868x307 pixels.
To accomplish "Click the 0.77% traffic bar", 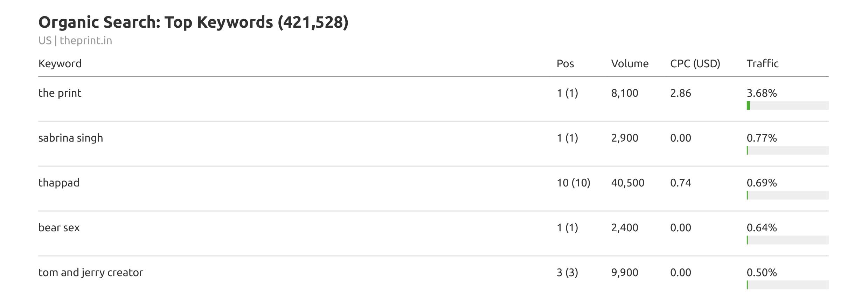I will (787, 150).
